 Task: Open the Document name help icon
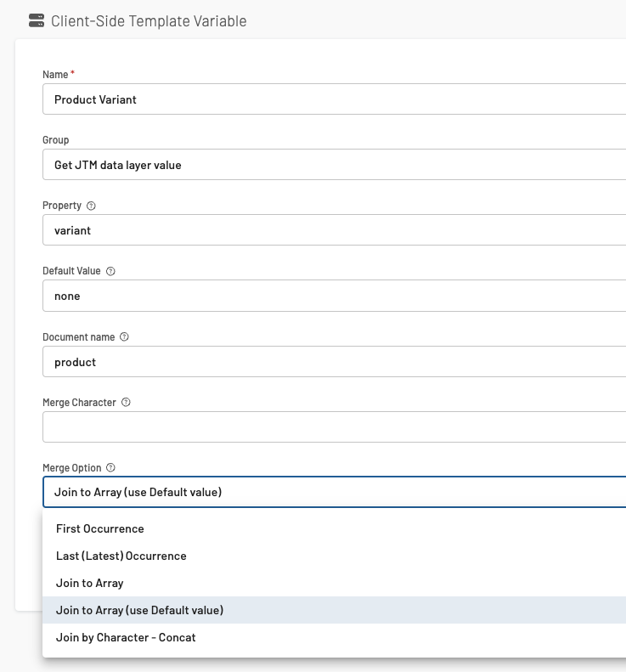124,337
